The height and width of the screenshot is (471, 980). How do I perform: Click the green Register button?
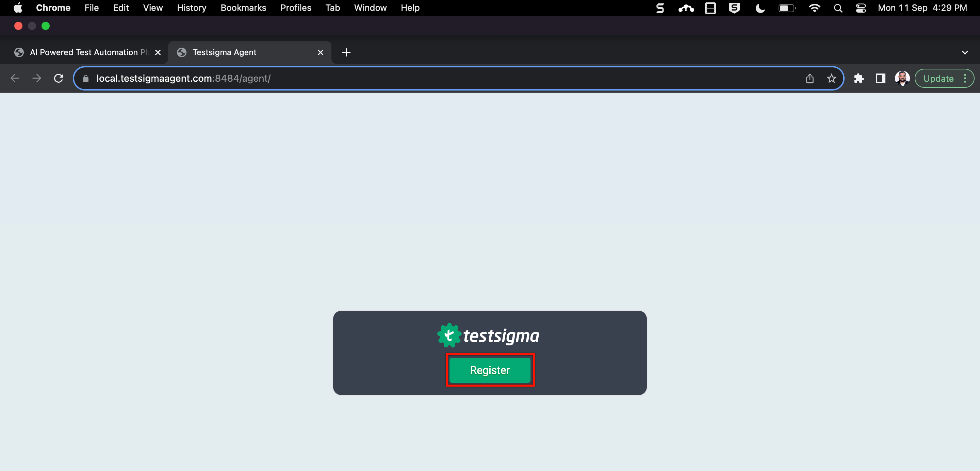click(x=490, y=370)
